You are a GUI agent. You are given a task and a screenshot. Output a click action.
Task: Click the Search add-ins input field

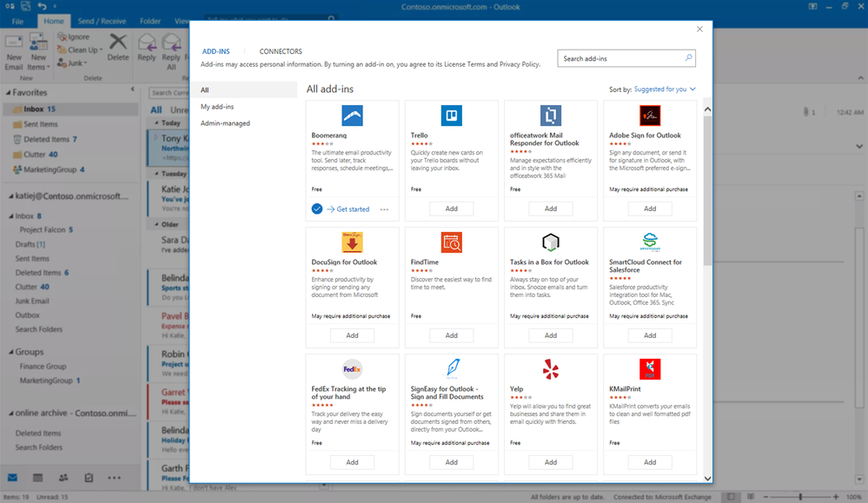[626, 58]
